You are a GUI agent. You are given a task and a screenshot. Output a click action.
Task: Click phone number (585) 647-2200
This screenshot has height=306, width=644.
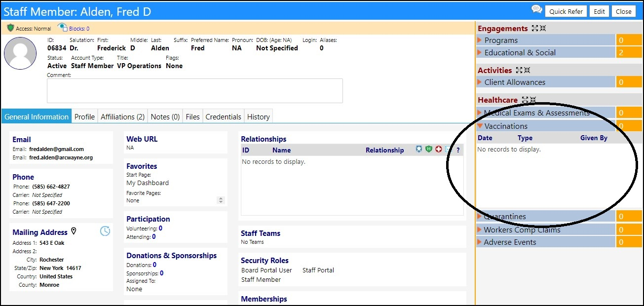tap(51, 203)
